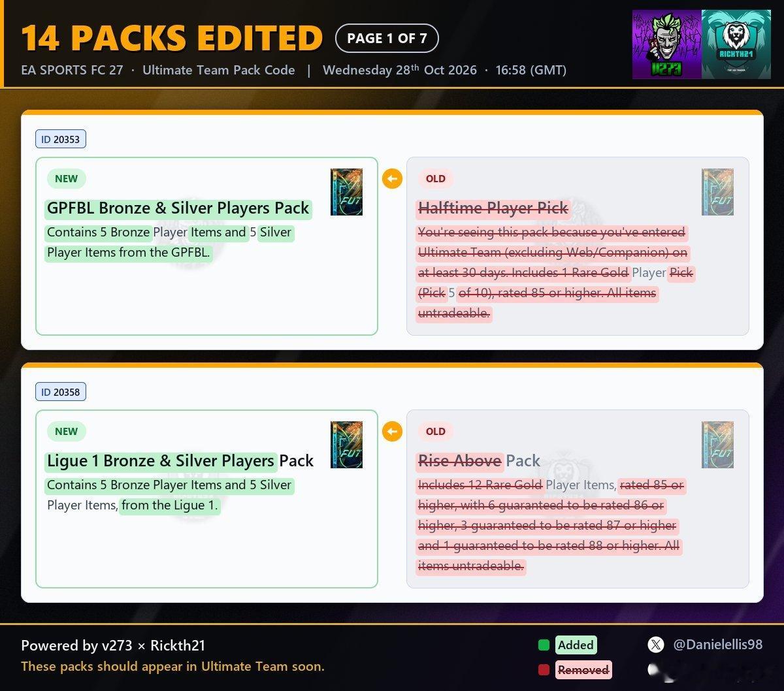Click the text 'EA SPORTS FC 27'

coord(72,70)
